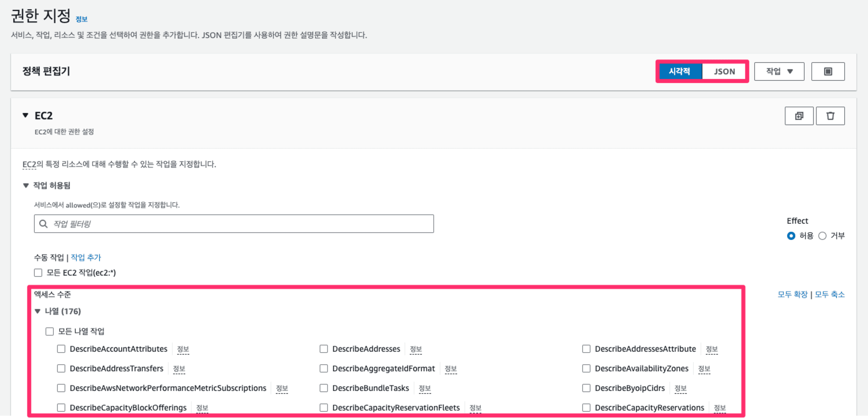Open 정보 link for DescribeAvailabilityZones
868x418 pixels.
click(x=704, y=369)
